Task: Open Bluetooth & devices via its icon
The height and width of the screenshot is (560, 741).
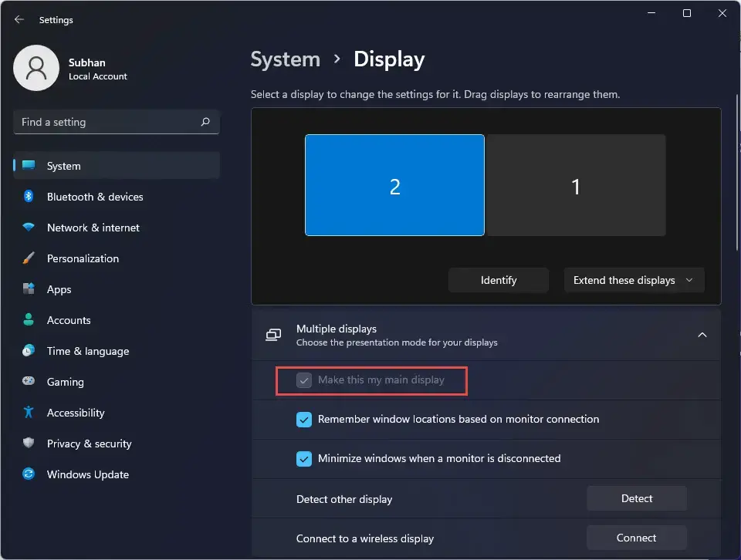Action: (29, 196)
